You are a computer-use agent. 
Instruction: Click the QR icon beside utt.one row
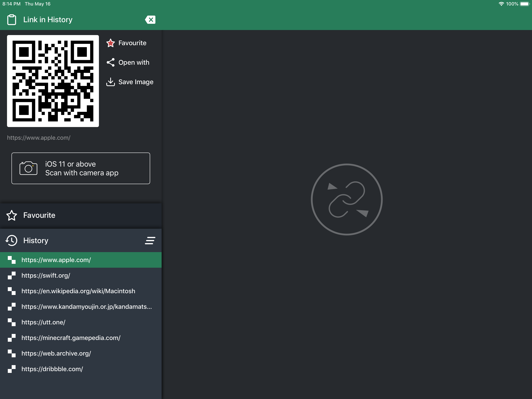[x=11, y=322]
